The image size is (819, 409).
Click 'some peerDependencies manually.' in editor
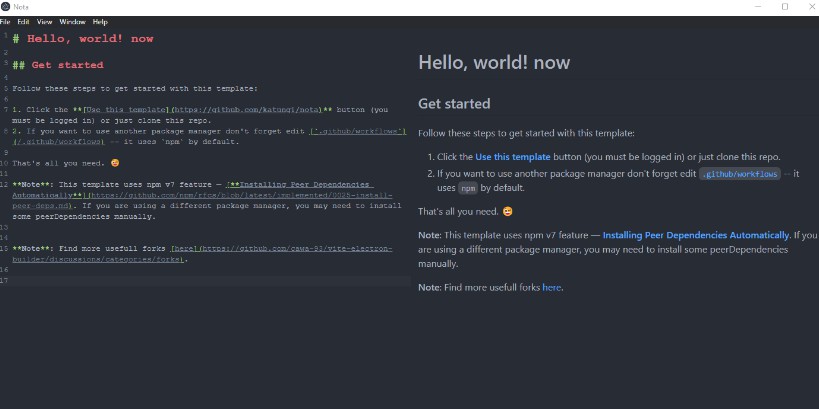click(84, 217)
